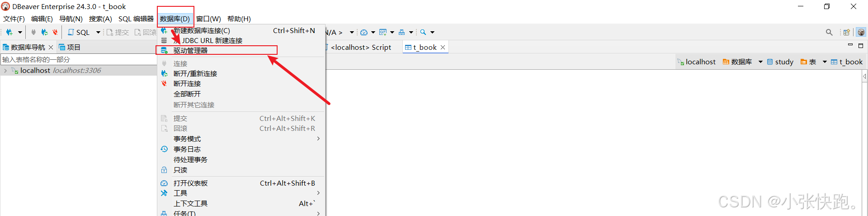Open the 帮助(H) menu
The width and height of the screenshot is (868, 216).
(239, 19)
